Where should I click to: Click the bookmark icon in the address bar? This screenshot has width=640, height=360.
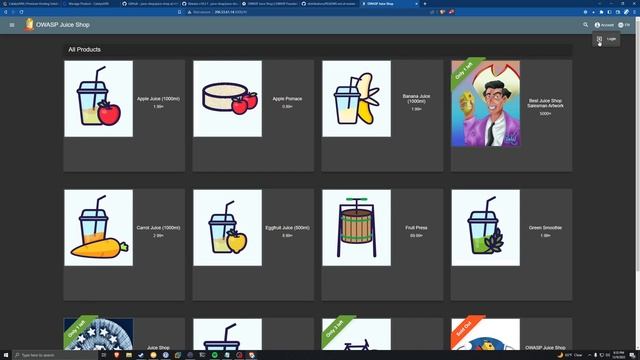pos(180,12)
